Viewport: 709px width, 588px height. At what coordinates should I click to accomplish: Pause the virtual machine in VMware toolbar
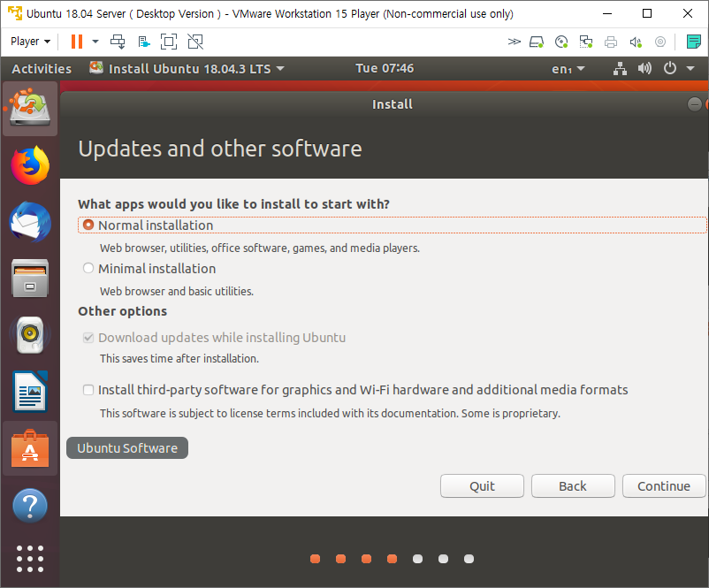77,42
